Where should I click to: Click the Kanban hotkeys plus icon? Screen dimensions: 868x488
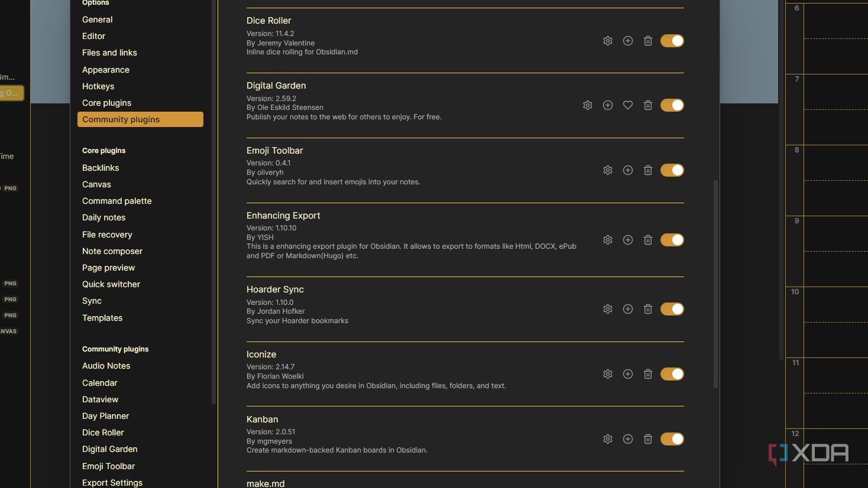pos(627,439)
